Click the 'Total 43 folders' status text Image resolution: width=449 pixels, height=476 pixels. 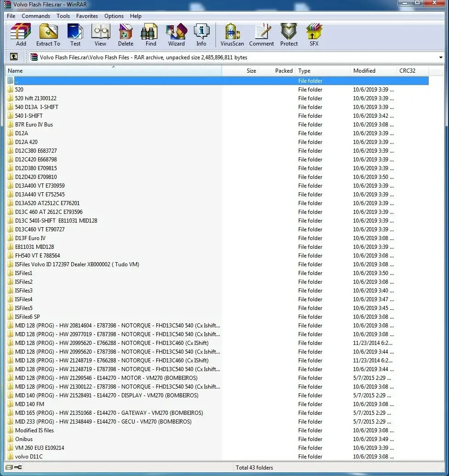(x=254, y=468)
